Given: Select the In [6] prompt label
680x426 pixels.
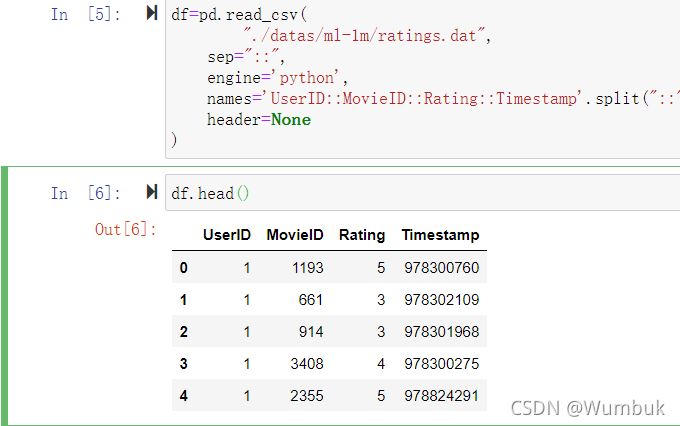Looking at the screenshot, I should pos(86,193).
